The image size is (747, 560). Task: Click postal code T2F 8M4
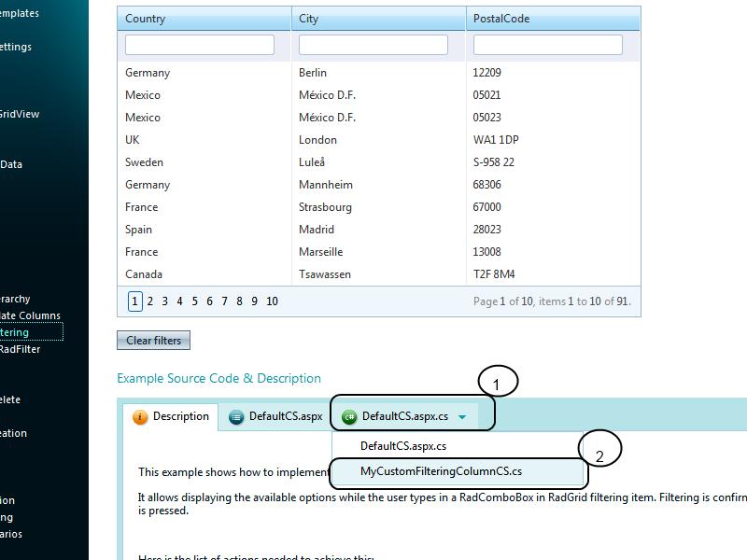click(x=494, y=274)
